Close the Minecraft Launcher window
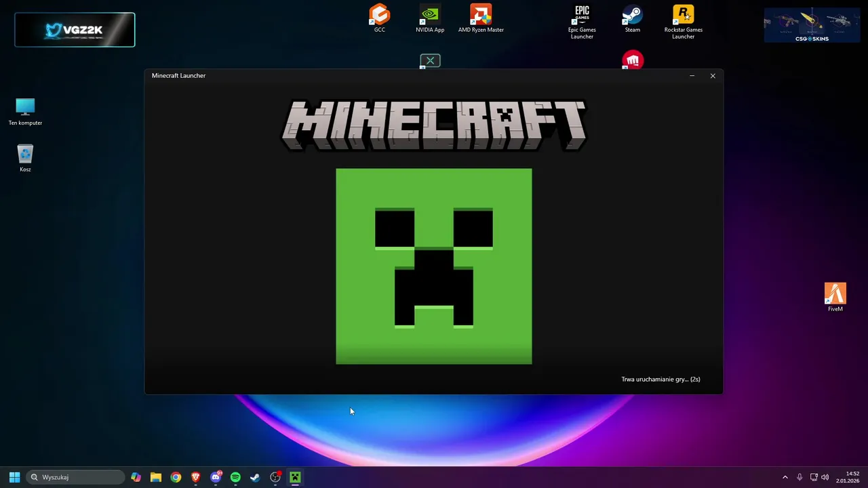Viewport: 868px width, 488px height. (713, 76)
